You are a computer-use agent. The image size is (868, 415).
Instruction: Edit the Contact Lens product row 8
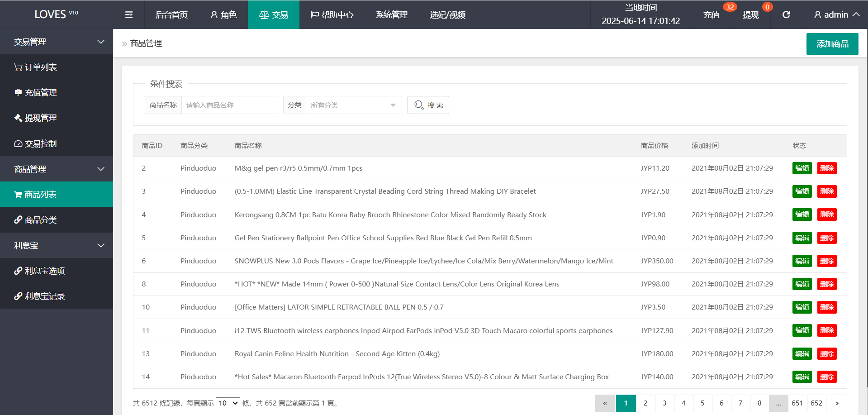coord(802,284)
